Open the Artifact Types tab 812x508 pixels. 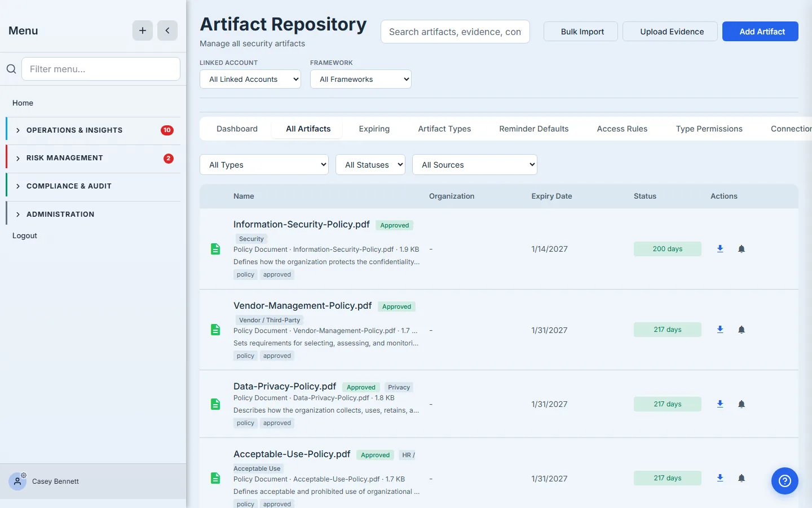tap(444, 129)
